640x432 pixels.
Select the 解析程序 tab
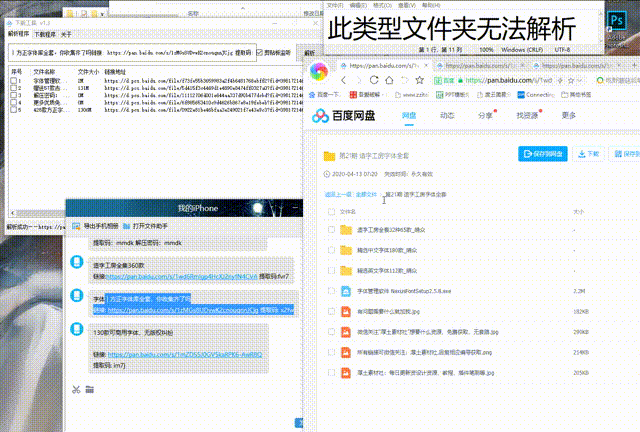pyautogui.click(x=18, y=34)
